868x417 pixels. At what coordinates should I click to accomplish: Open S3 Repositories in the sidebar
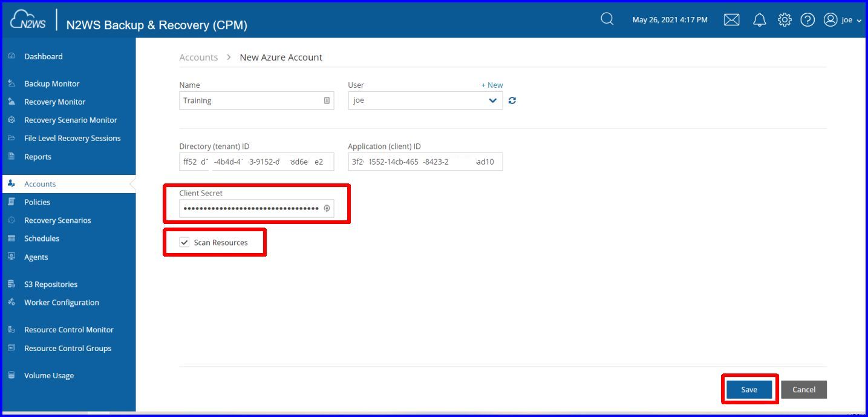[51, 284]
